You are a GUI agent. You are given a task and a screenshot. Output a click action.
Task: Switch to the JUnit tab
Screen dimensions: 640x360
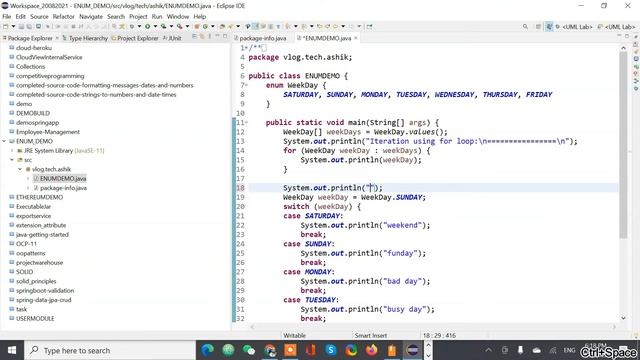[172, 38]
